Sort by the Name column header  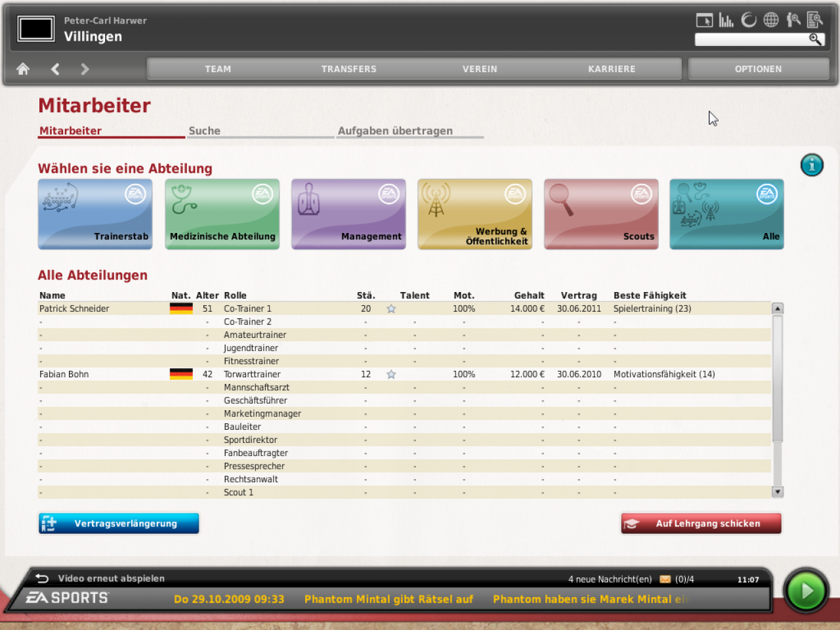tap(52, 295)
